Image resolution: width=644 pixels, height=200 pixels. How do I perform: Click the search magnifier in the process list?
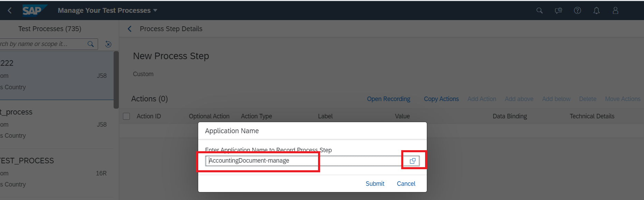click(91, 44)
